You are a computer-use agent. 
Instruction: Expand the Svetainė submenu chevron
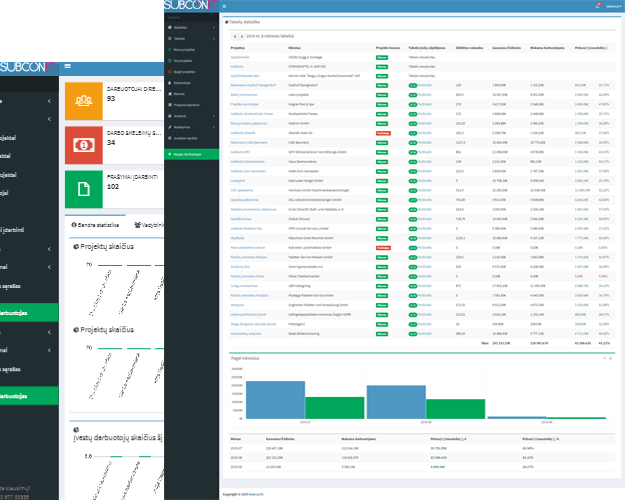(214, 116)
